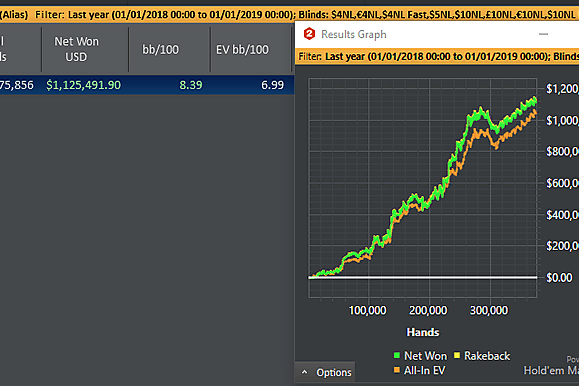The height and width of the screenshot is (386, 579).
Task: Minimize the Results Graph window
Action: coord(543,34)
